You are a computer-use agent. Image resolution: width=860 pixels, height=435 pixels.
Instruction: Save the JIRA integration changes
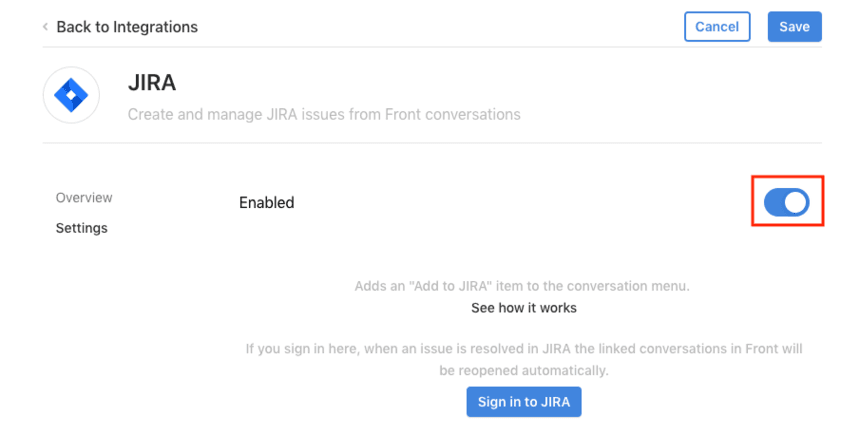(794, 26)
